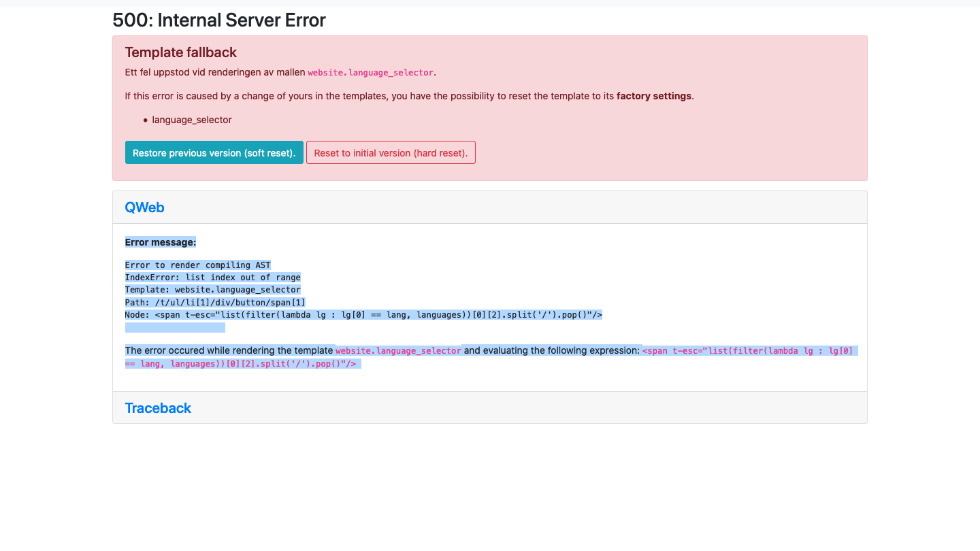This screenshot has width=980, height=551.
Task: Collapse the QWeb section header
Action: [x=144, y=207]
